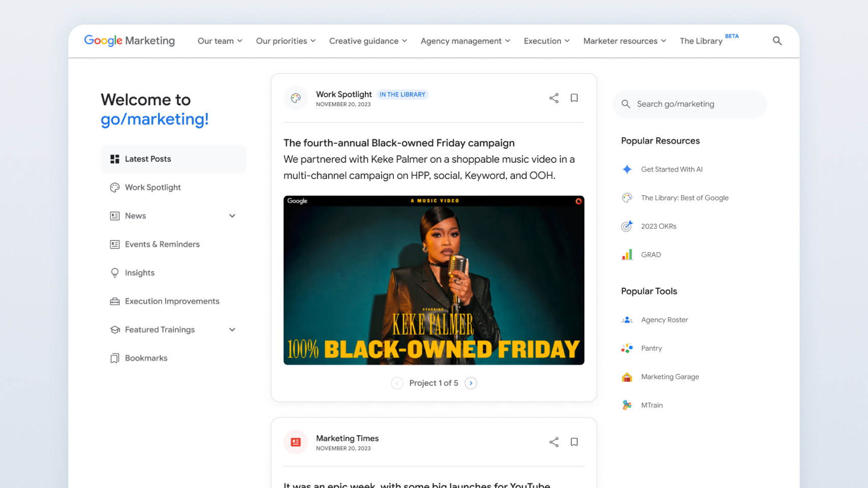Viewport: 868px width, 488px height.
Task: Click the Insights lightbulb icon
Action: click(x=115, y=273)
